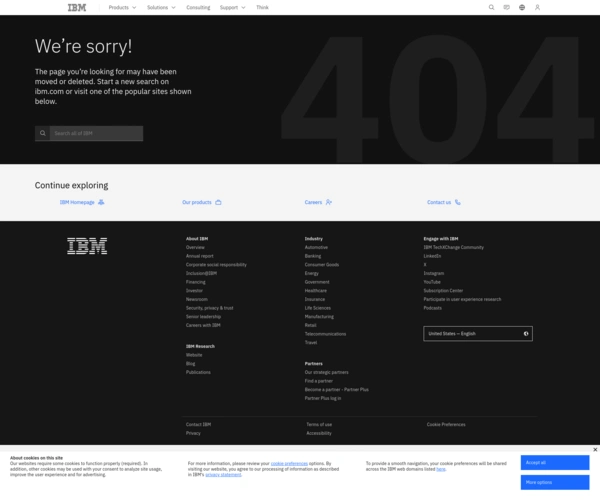
Task: Close the cookie banner with the X
Action: [x=594, y=450]
